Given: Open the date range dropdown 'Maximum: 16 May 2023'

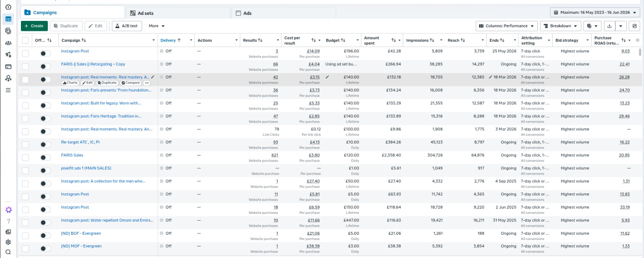Looking at the screenshot, I should click(x=595, y=12).
